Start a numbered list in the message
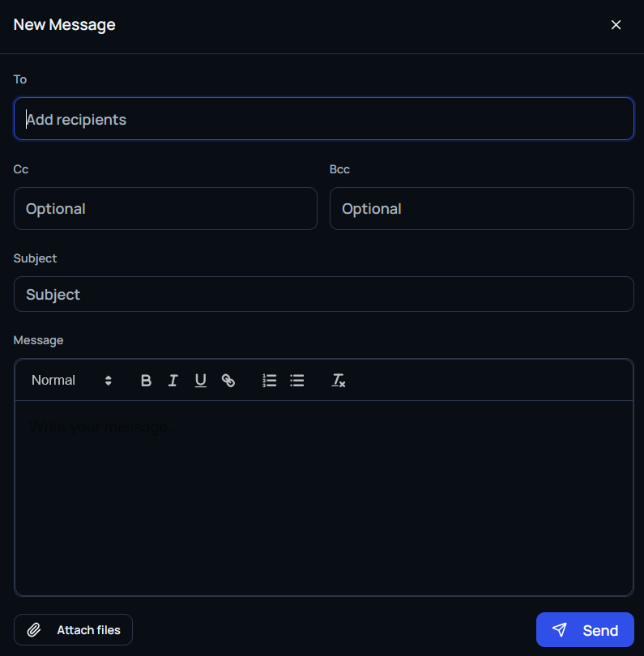Screen dimensions: 644x656 [x=270, y=381]
